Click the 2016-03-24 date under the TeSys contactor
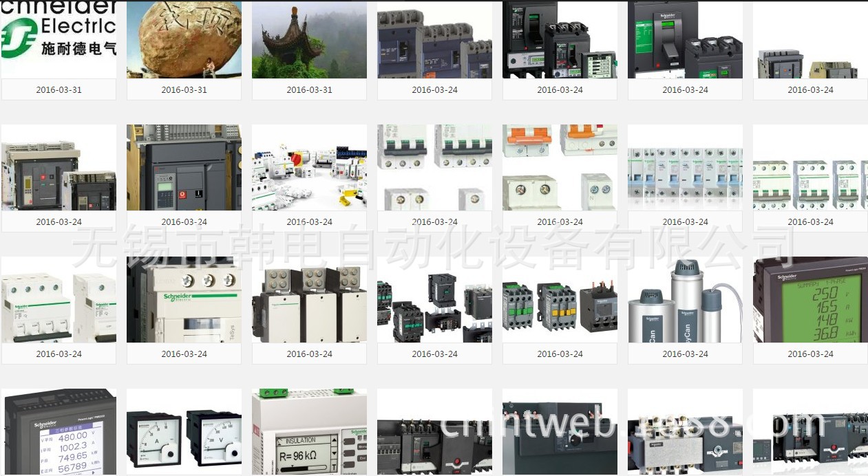Image resolution: width=868 pixels, height=476 pixels. coord(184,354)
